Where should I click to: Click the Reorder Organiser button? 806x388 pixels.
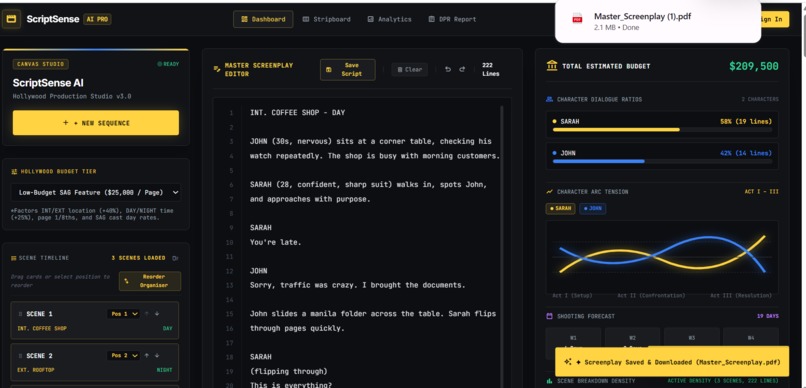click(x=150, y=281)
